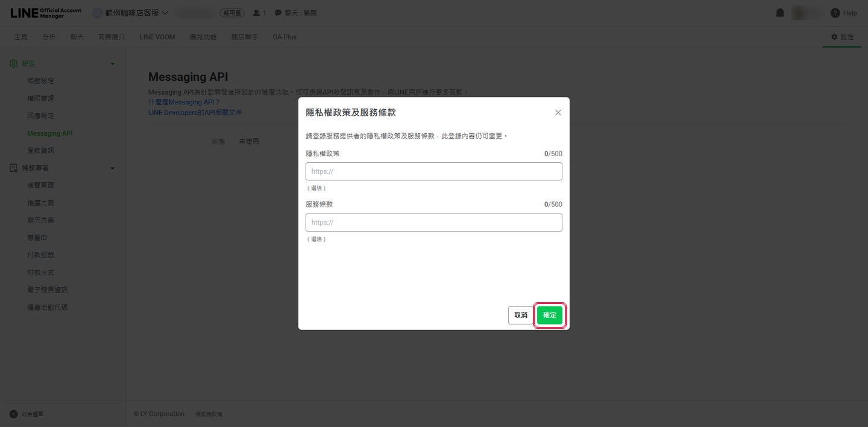Open the 商業簡介 tab
The width and height of the screenshot is (868, 427).
click(x=112, y=37)
